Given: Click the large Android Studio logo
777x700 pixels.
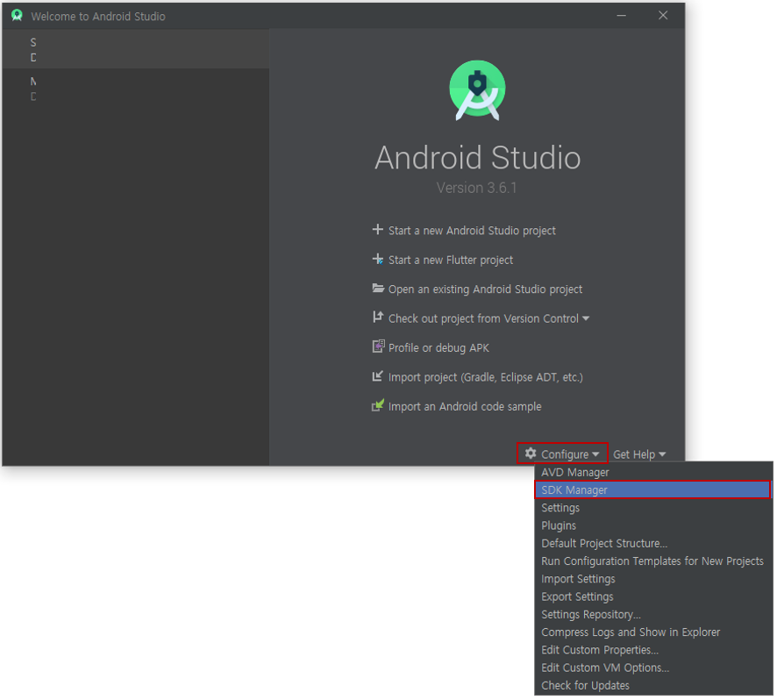Looking at the screenshot, I should [x=478, y=90].
